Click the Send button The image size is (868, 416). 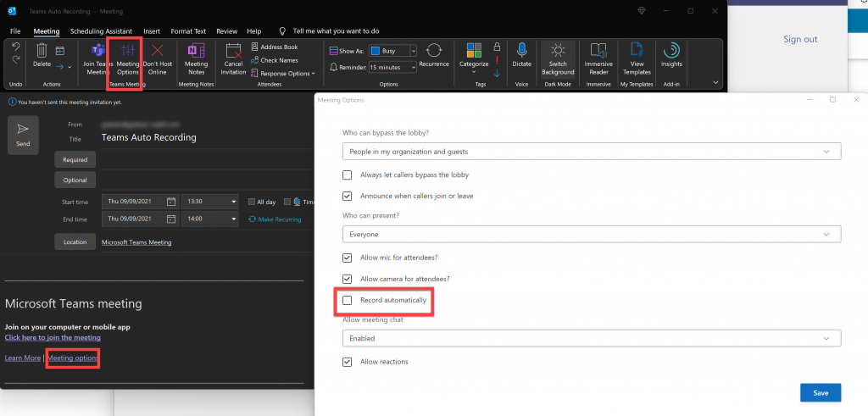(x=23, y=135)
